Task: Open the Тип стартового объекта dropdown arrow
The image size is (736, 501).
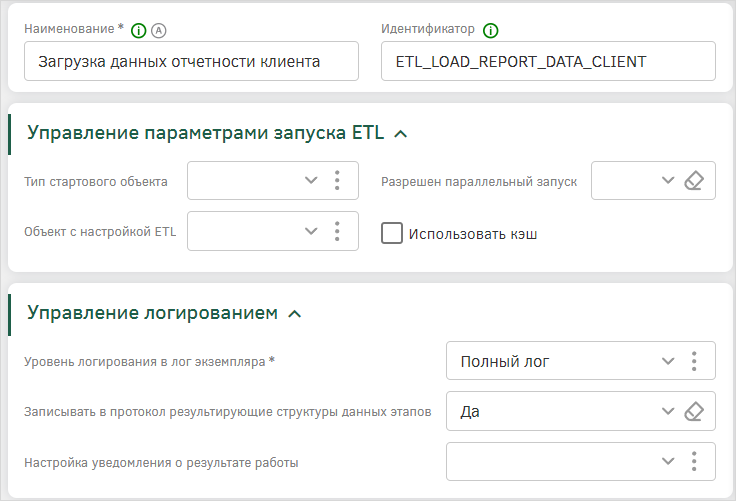Action: 311,180
